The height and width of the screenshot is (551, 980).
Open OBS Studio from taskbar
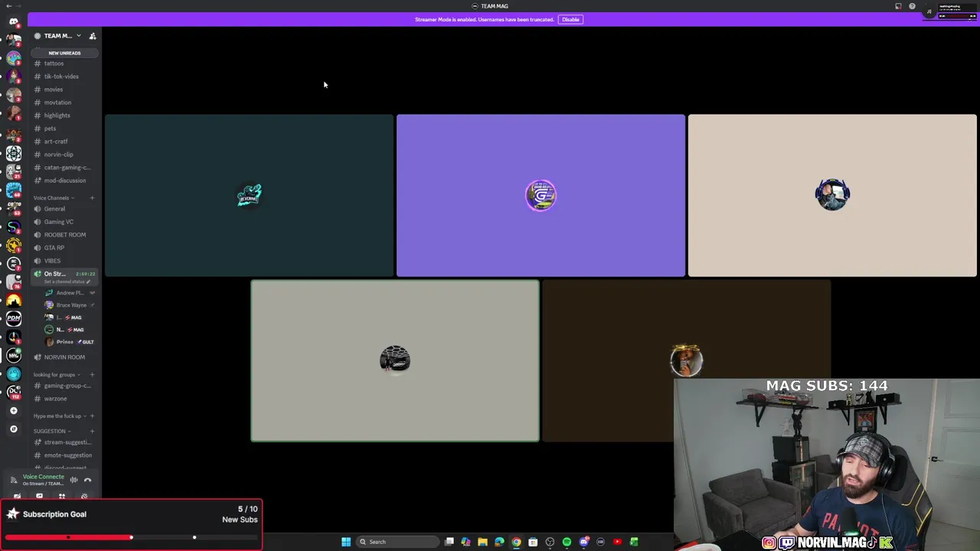pyautogui.click(x=550, y=542)
